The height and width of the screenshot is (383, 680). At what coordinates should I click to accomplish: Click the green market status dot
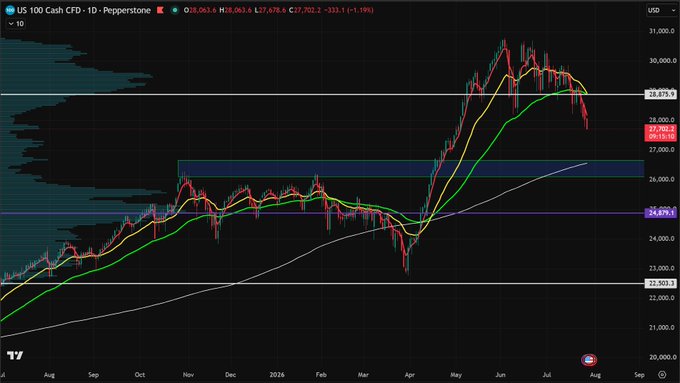pos(175,10)
